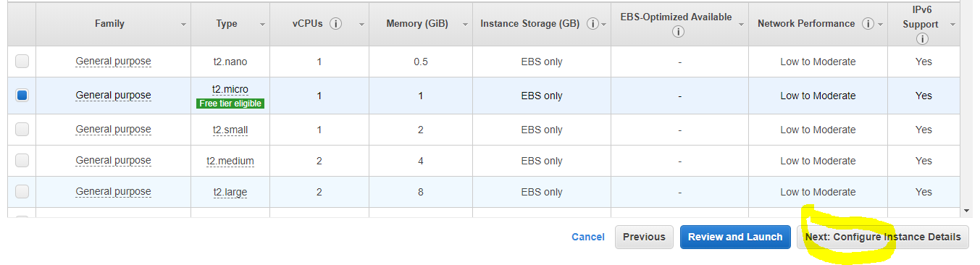Click the Cancel link

tap(588, 237)
